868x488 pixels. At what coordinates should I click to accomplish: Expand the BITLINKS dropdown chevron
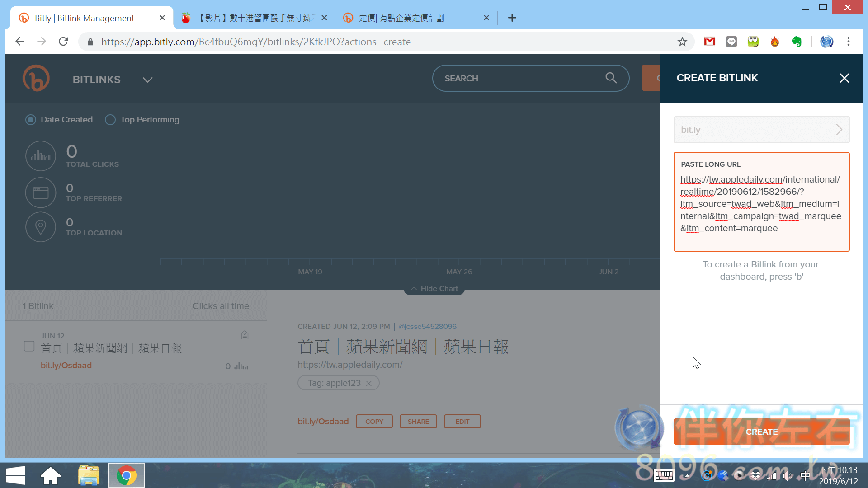tap(147, 80)
